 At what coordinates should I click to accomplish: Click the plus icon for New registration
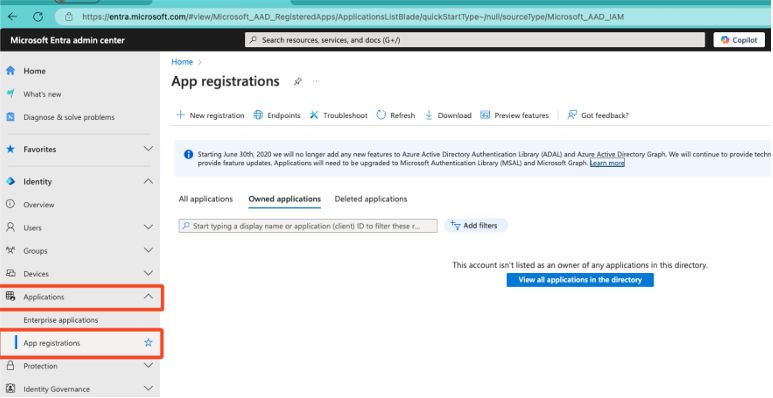click(x=180, y=115)
